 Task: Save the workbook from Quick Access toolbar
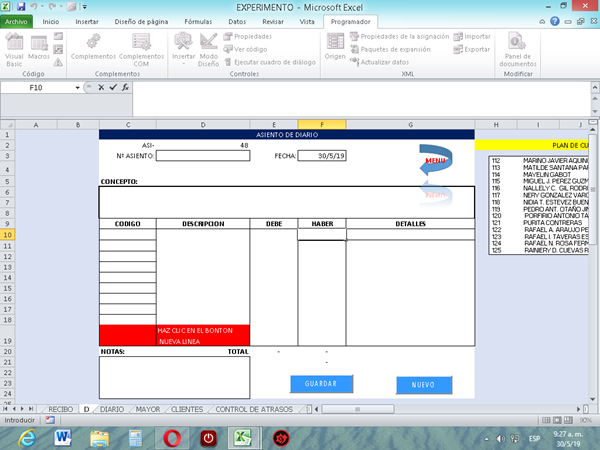tap(21, 7)
